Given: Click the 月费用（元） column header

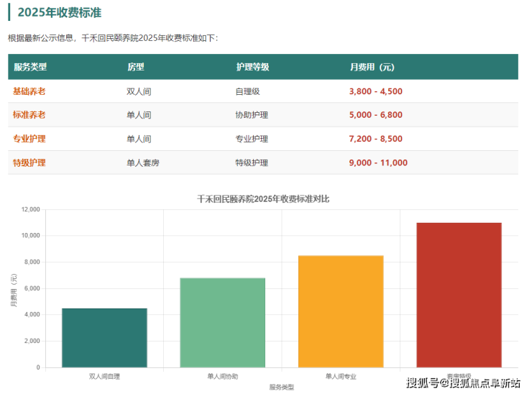Looking at the screenshot, I should [x=372, y=67].
